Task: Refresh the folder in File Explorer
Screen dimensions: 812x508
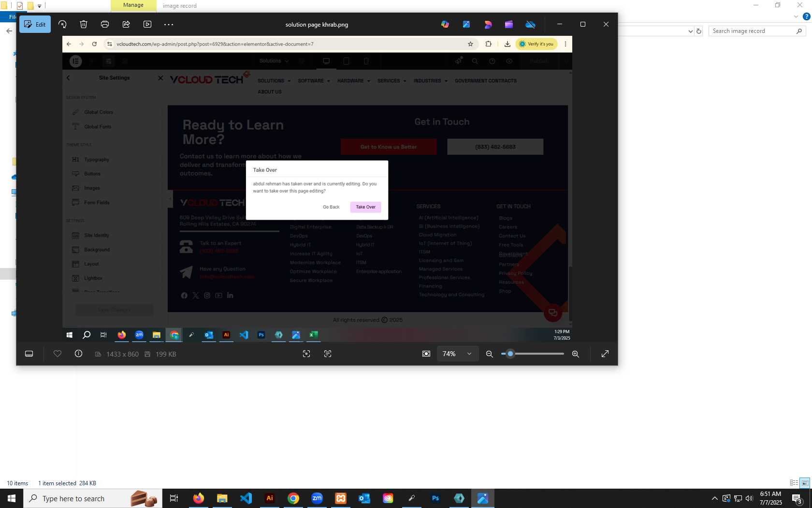Action: point(698,31)
